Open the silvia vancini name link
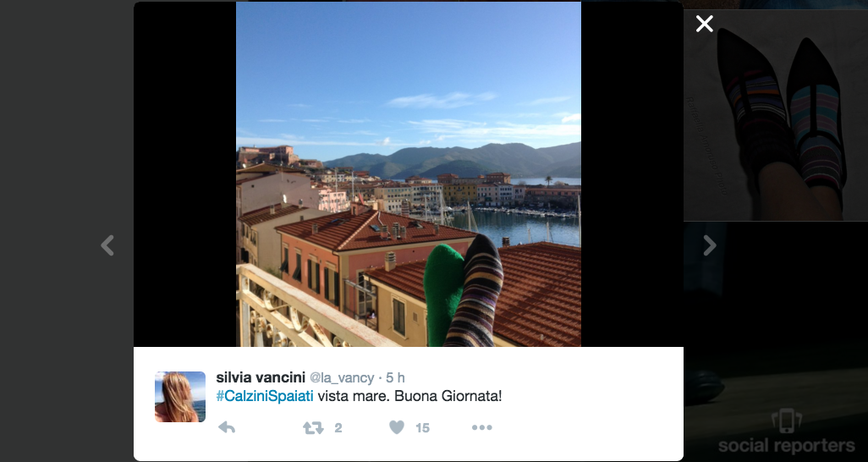 pyautogui.click(x=261, y=377)
